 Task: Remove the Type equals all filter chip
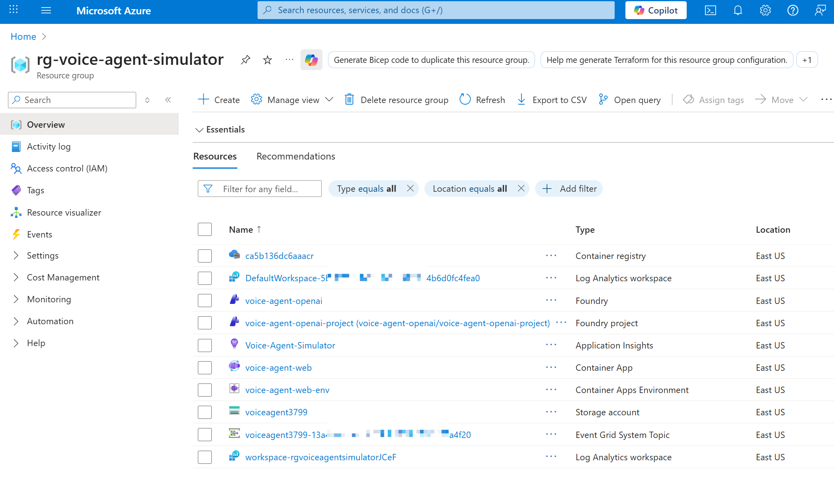tap(410, 189)
